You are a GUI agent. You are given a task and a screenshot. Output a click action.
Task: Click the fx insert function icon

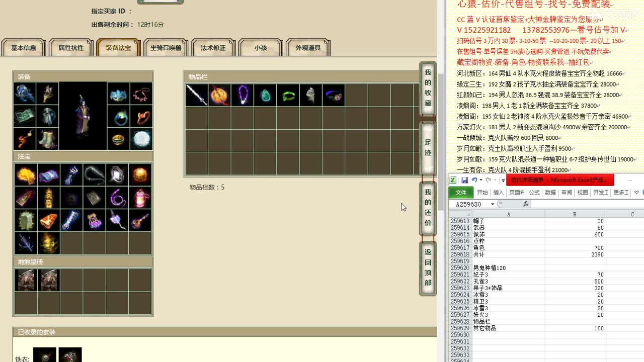[526, 204]
